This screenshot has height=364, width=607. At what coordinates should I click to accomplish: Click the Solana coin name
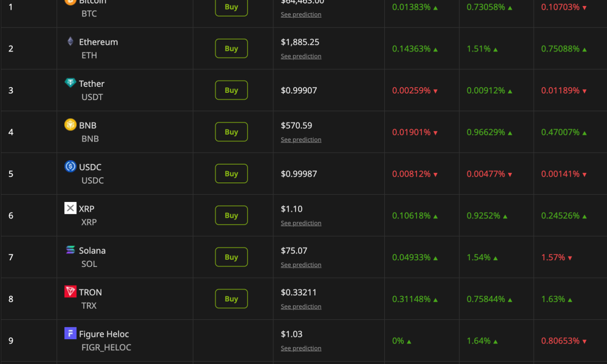click(92, 251)
